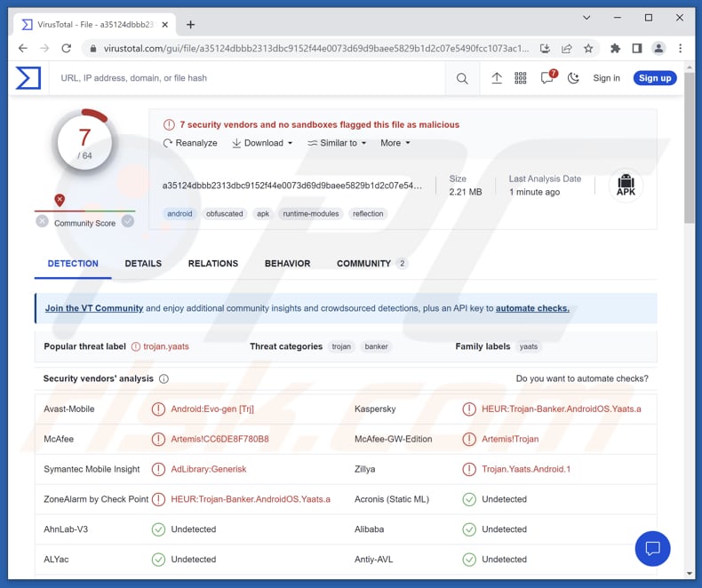Click the trojan threat category chip
Screen dimensions: 702x588
click(x=341, y=346)
